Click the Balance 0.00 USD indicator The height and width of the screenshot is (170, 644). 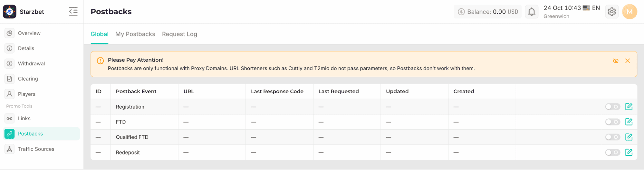[x=488, y=12]
